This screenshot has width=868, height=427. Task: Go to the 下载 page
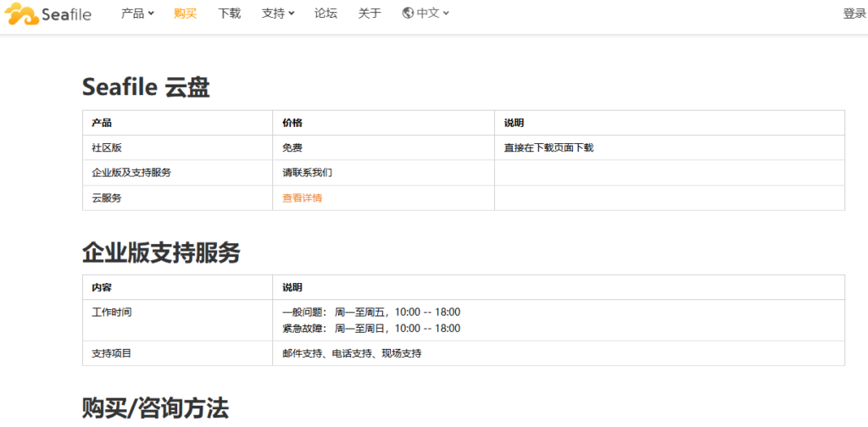tap(229, 14)
